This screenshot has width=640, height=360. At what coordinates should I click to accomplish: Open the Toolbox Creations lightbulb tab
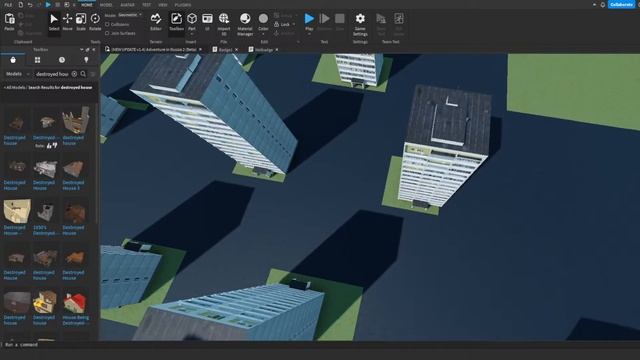86,60
